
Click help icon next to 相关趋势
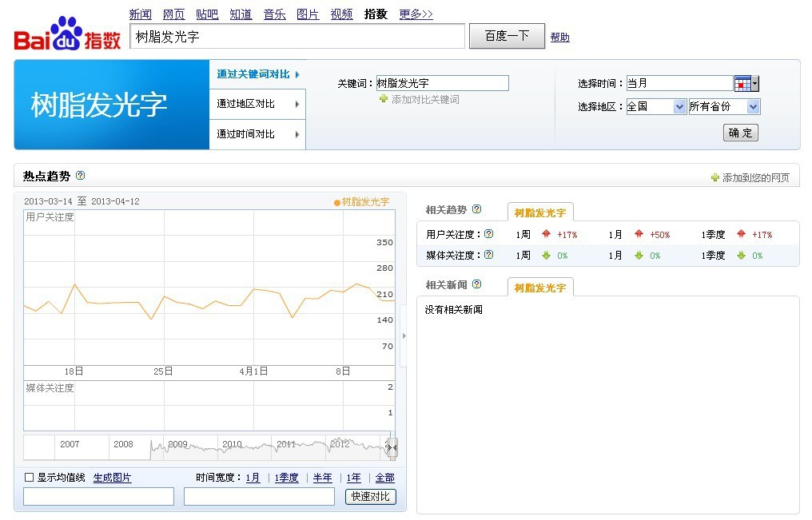pyautogui.click(x=477, y=209)
